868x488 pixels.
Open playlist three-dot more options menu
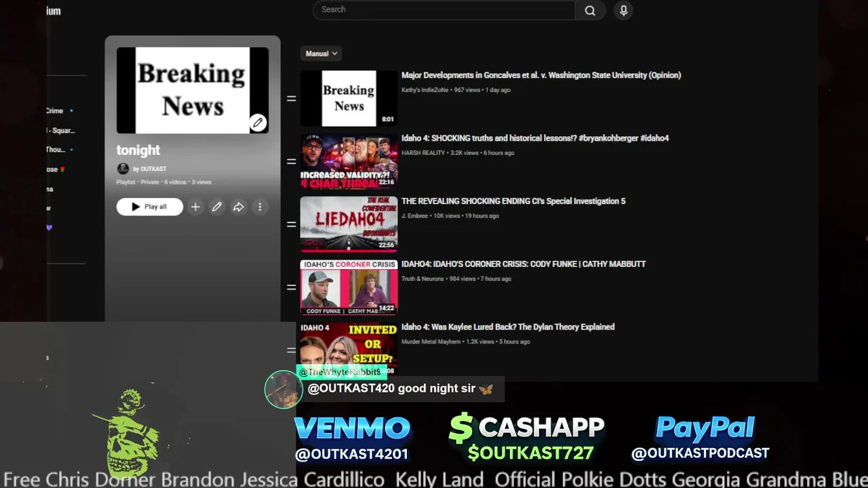pos(260,207)
